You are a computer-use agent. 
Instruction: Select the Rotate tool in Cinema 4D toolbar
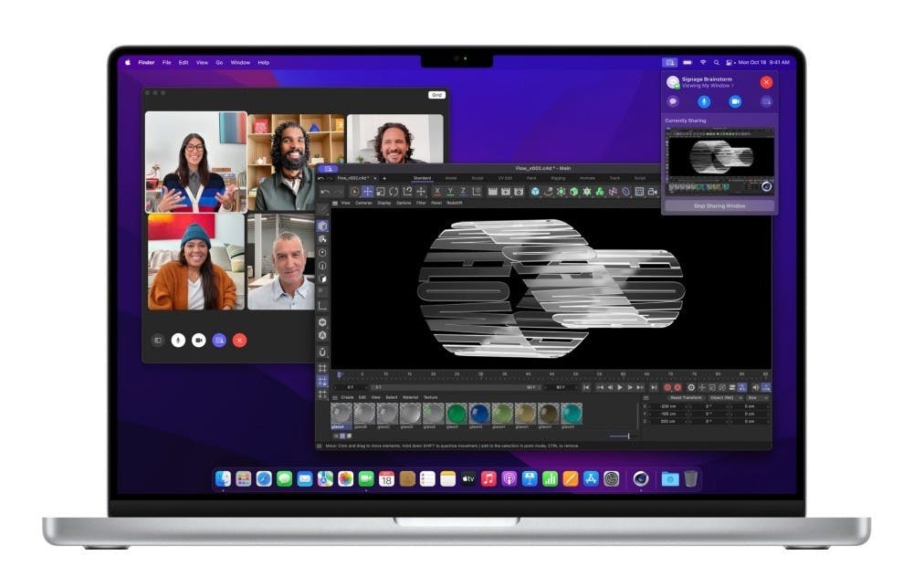tap(394, 192)
